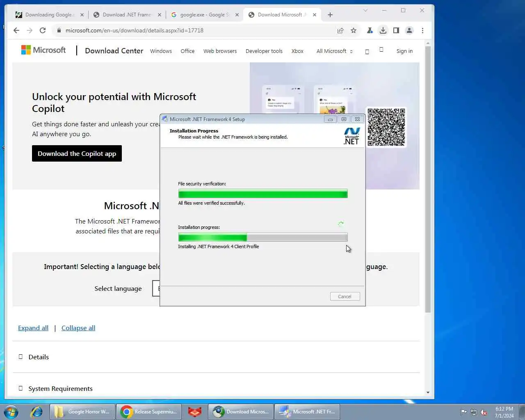
Task: Open Office menu in Download Center
Action: point(187,51)
